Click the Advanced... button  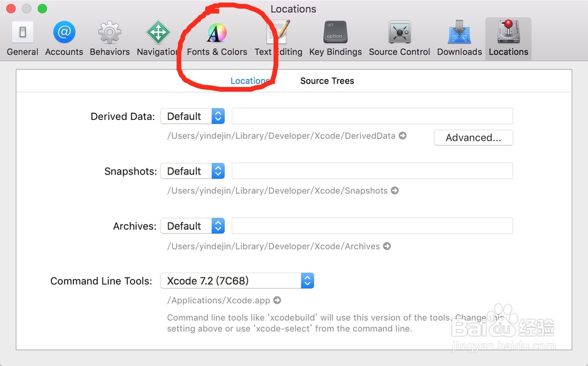pos(473,137)
